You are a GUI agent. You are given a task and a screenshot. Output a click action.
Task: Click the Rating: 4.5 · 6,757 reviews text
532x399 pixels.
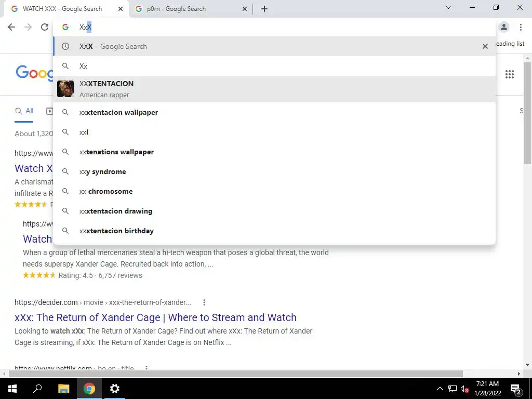(x=100, y=275)
